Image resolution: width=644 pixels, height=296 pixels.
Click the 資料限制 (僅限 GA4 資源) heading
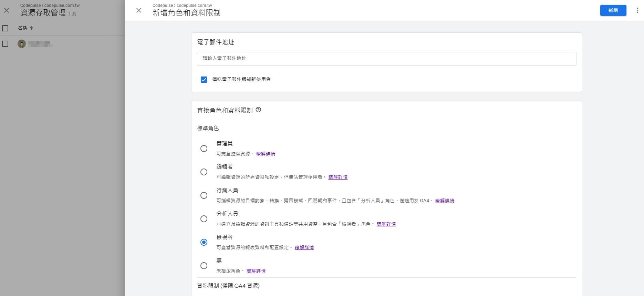tap(228, 286)
